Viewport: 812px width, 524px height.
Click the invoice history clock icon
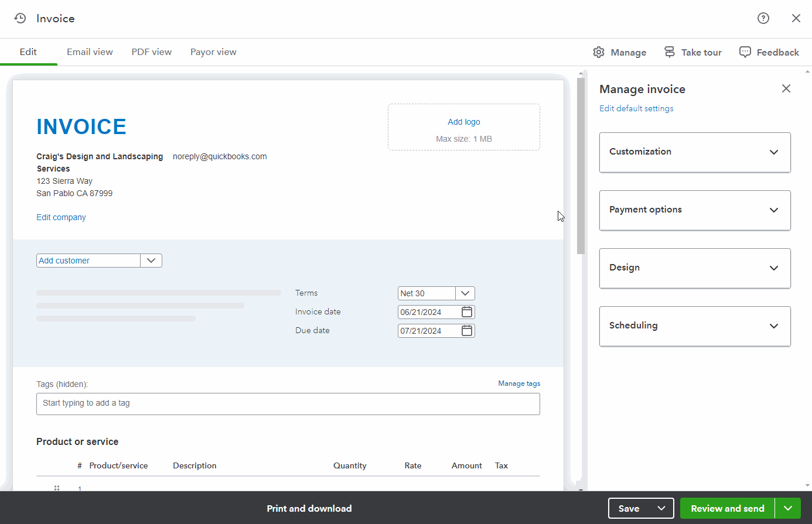[20, 18]
